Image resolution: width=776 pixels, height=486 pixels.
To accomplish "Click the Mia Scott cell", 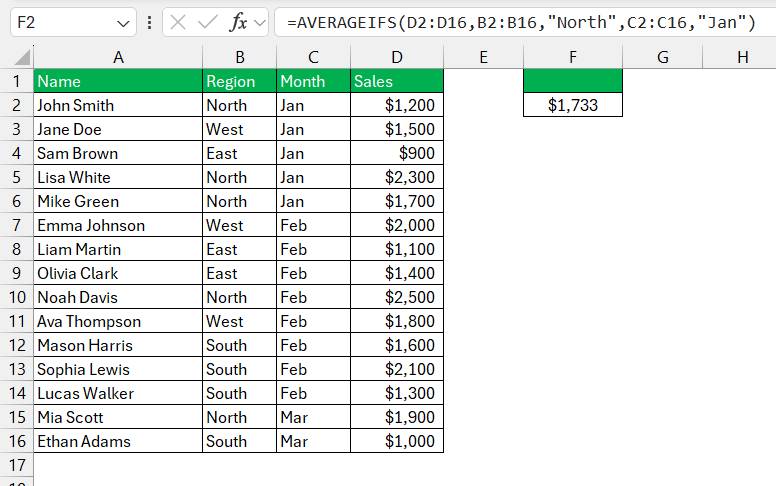I will 118,417.
